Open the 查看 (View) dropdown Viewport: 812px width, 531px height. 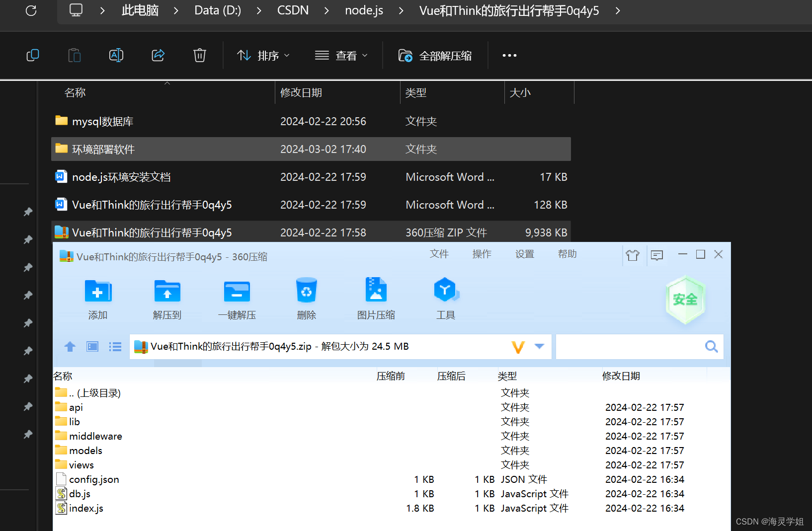click(x=341, y=55)
